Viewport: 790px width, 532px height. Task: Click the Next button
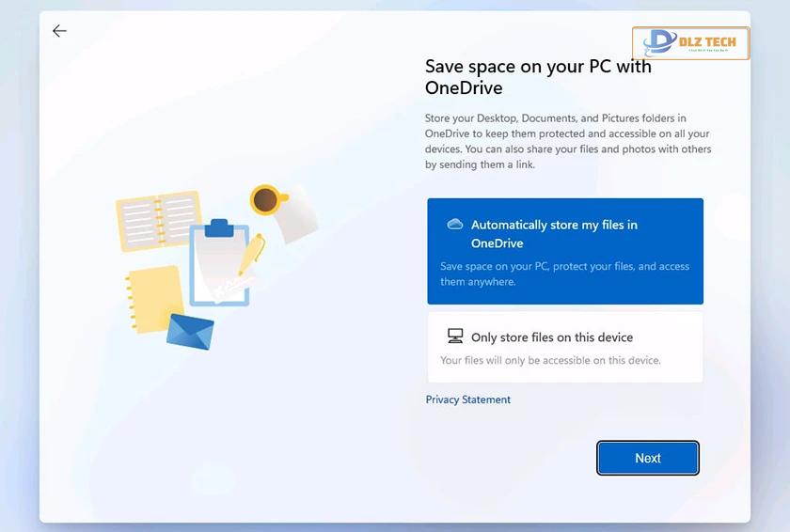(x=647, y=458)
